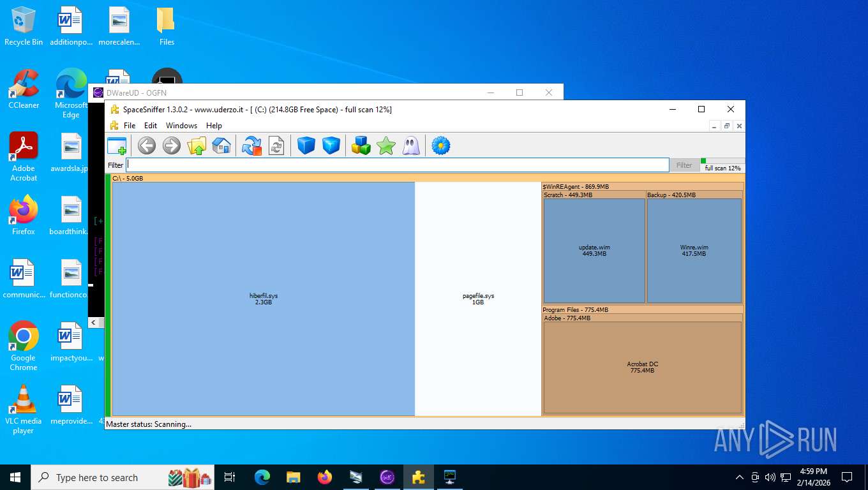Click the Home house icon in toolbar
Image resolution: width=868 pixels, height=490 pixels.
(x=221, y=146)
